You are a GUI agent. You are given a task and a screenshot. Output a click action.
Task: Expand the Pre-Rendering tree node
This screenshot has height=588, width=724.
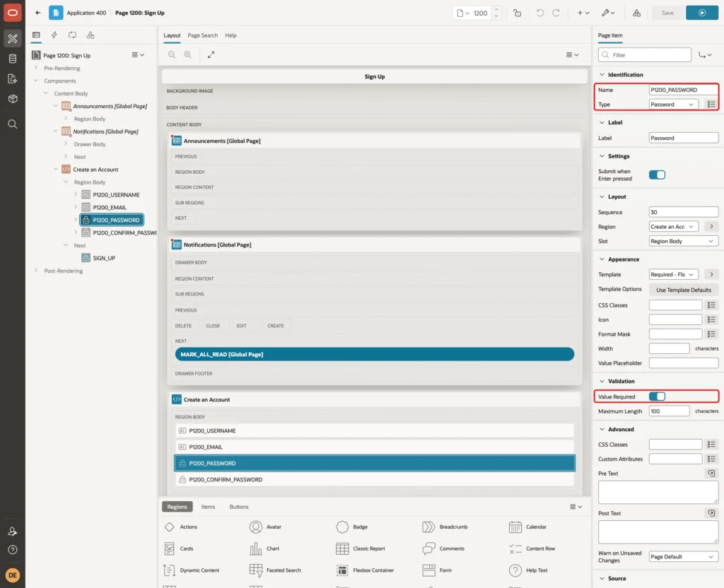tap(36, 68)
